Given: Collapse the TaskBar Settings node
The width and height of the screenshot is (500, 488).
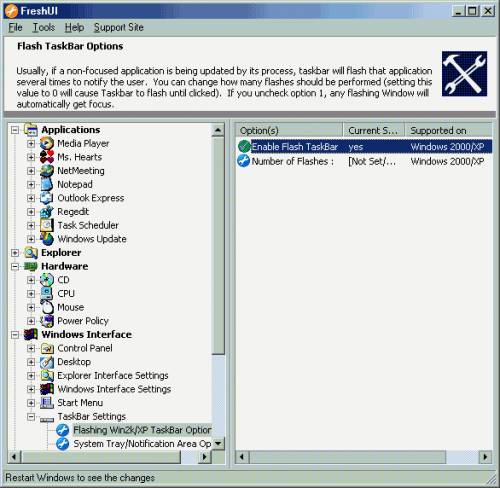Looking at the screenshot, I should point(31,416).
